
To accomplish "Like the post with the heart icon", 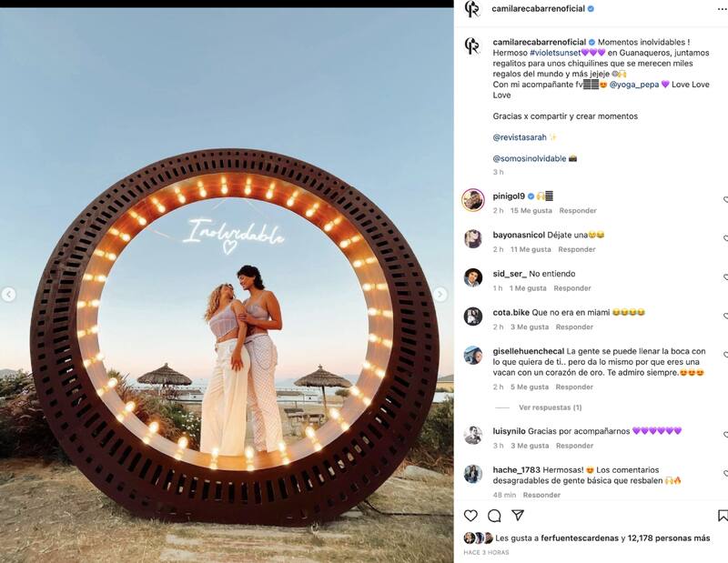I will [470, 516].
